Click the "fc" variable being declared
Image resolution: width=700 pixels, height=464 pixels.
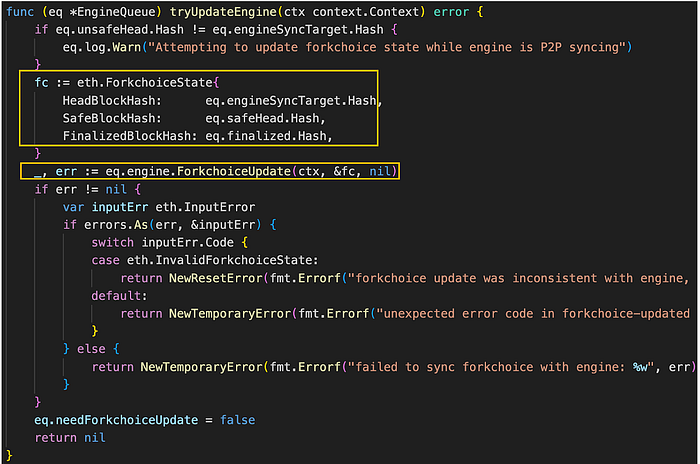click(42, 83)
